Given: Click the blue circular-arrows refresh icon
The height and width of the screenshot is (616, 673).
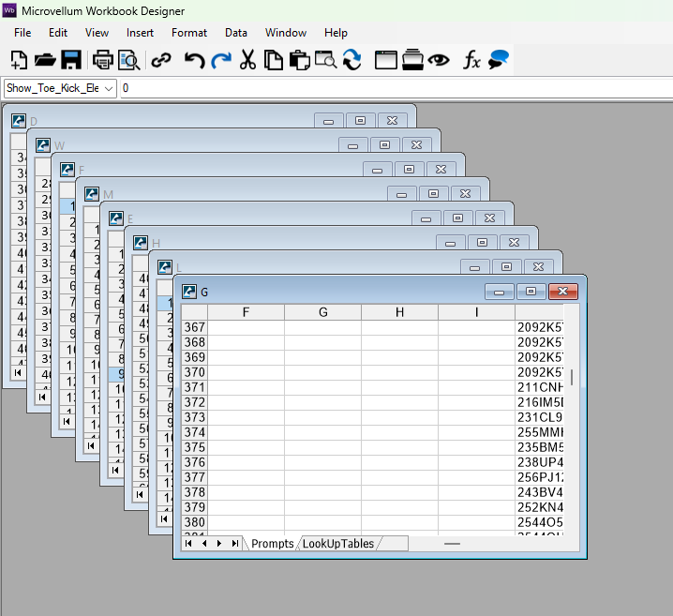Looking at the screenshot, I should pos(351,60).
